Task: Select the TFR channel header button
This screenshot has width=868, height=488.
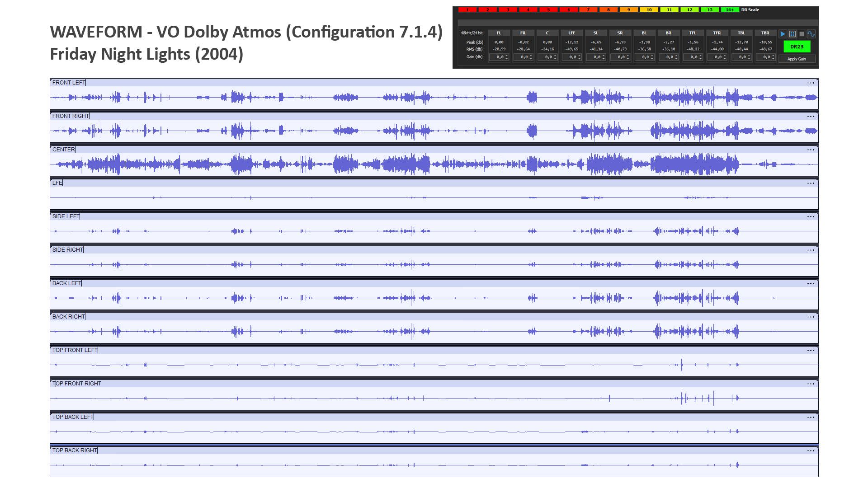Action: [x=717, y=33]
